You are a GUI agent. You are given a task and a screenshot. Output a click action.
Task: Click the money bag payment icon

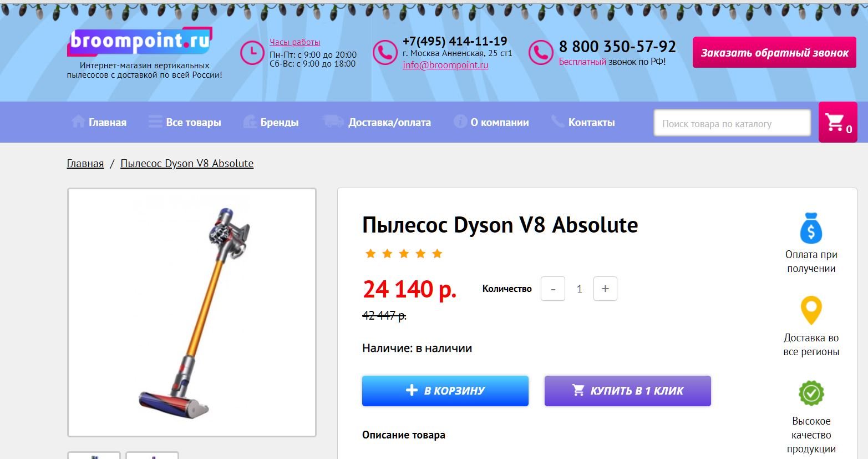click(x=811, y=228)
